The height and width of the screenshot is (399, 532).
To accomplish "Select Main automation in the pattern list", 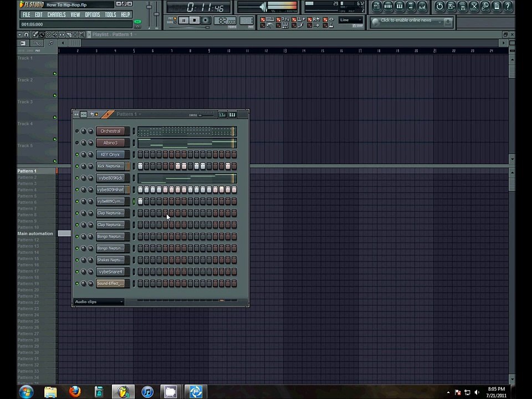I will click(x=37, y=234).
